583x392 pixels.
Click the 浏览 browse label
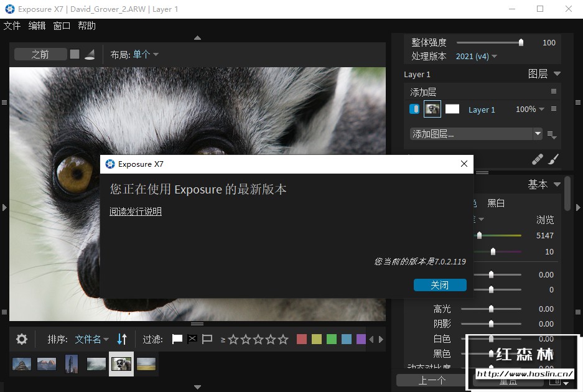coord(545,220)
